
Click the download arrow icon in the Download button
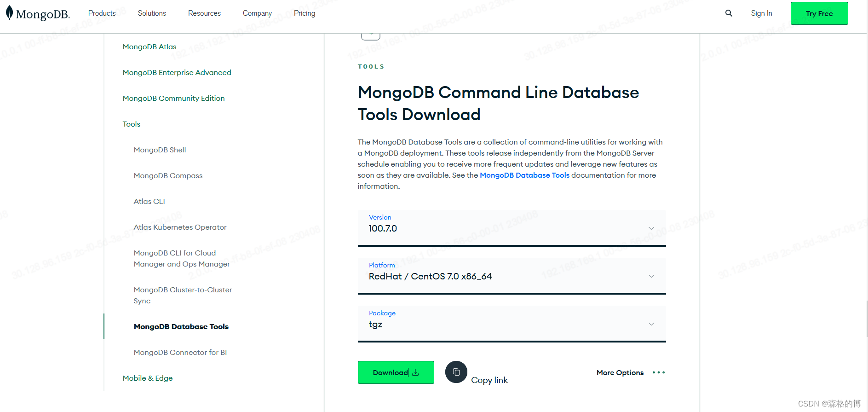(x=415, y=372)
